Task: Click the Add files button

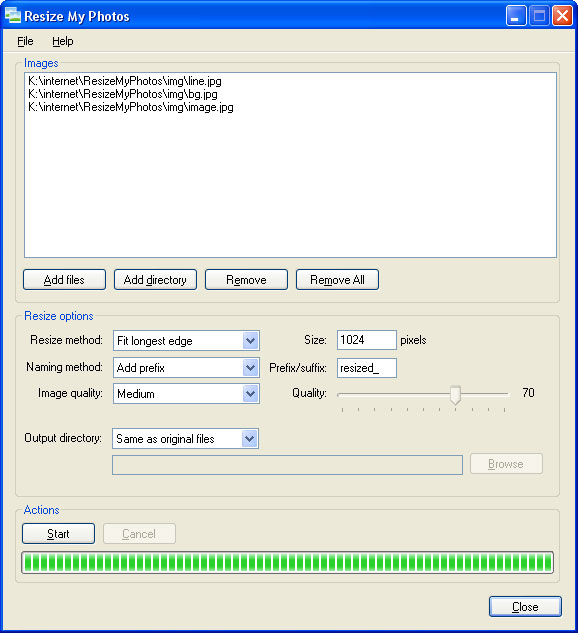Action: point(64,280)
